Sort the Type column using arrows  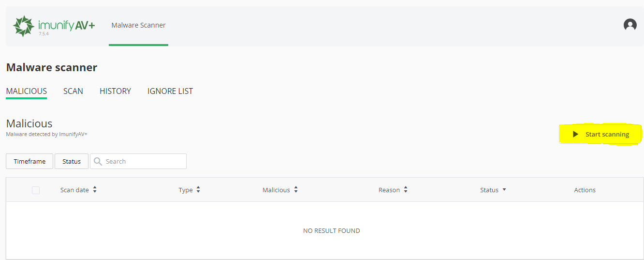tap(198, 190)
